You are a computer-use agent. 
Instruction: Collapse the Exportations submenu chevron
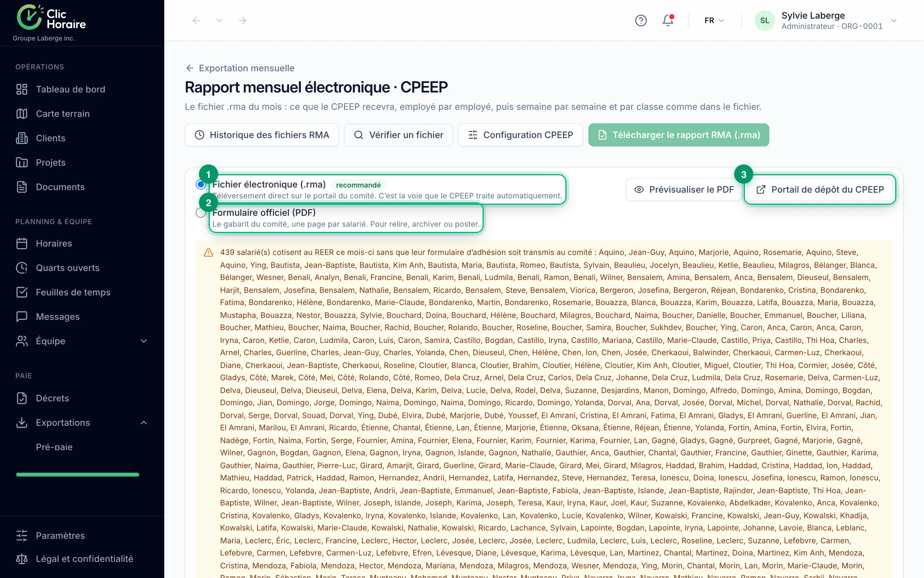(x=143, y=423)
